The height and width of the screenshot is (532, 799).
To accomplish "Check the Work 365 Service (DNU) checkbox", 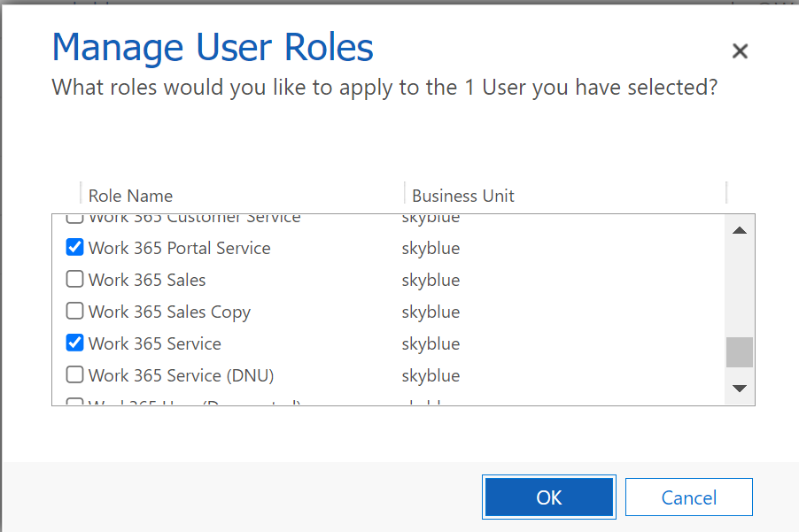I will [x=75, y=375].
